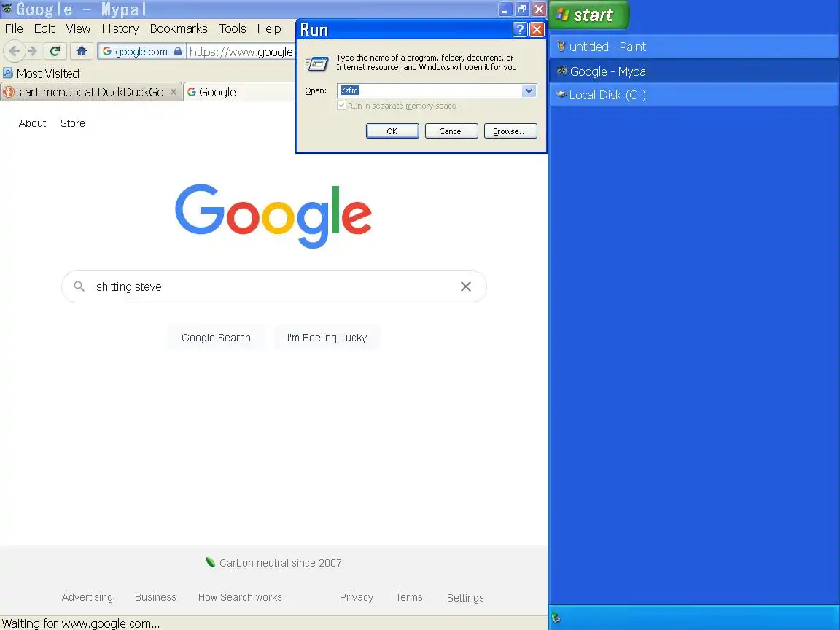Open the Help menu
The width and height of the screenshot is (840, 630).
pos(269,28)
